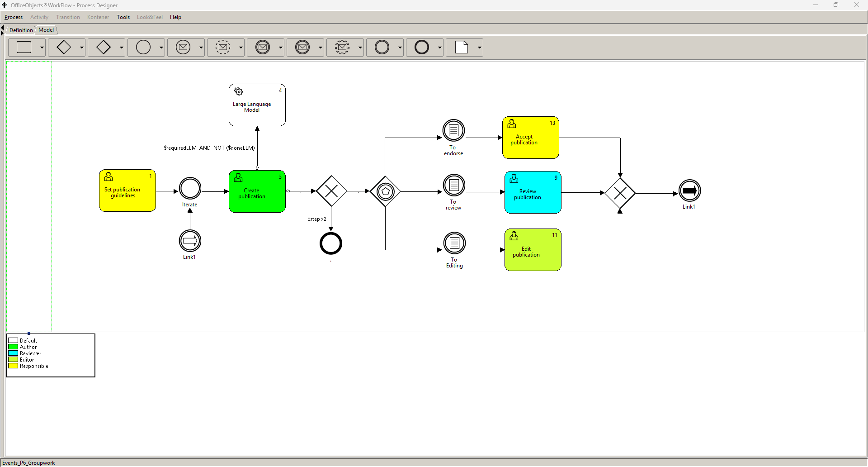868x467 pixels.
Task: Select the dashed message event tool
Action: click(x=223, y=47)
